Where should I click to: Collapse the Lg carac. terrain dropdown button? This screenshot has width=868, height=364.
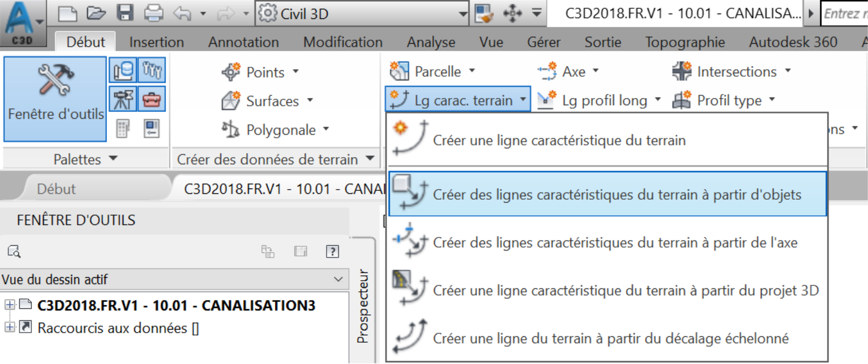(458, 100)
